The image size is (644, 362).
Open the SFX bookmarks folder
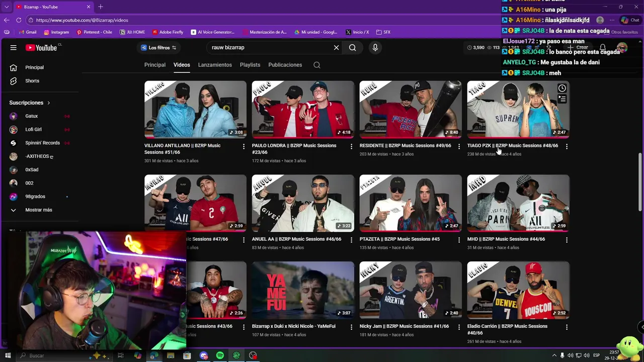pos(383,32)
